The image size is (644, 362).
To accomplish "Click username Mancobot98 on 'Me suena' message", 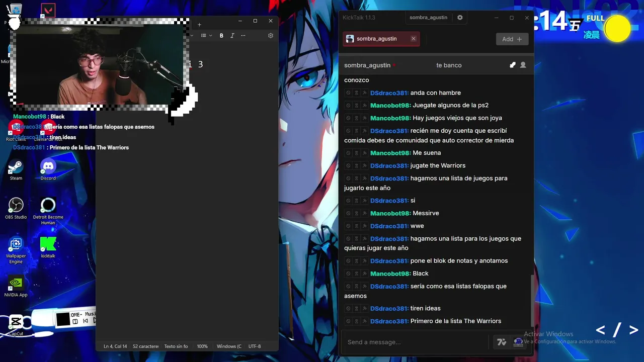I will click(390, 153).
